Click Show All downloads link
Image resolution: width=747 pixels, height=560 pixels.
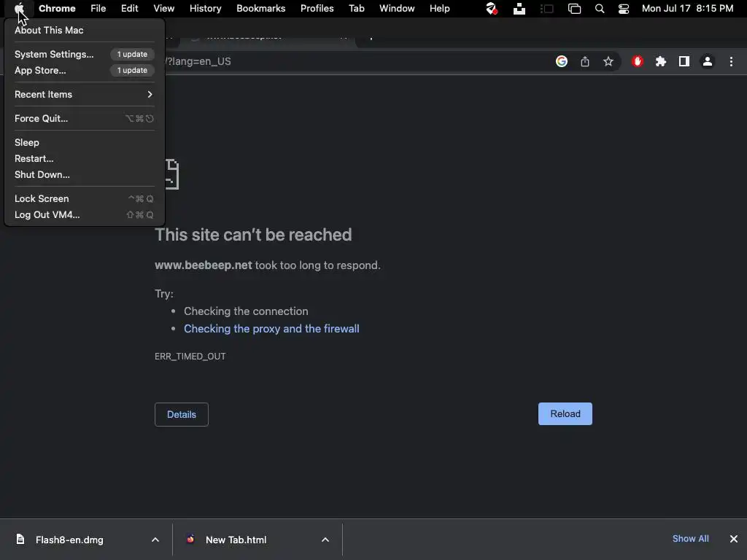[690, 539]
